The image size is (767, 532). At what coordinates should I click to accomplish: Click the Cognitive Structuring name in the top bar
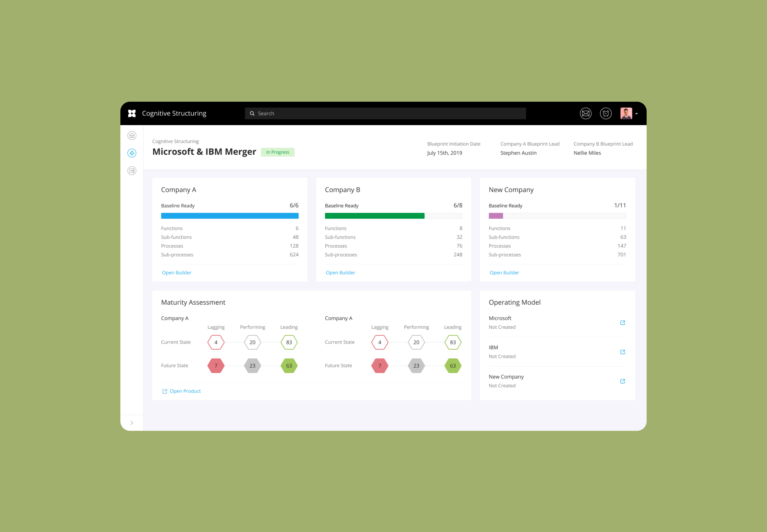point(174,113)
